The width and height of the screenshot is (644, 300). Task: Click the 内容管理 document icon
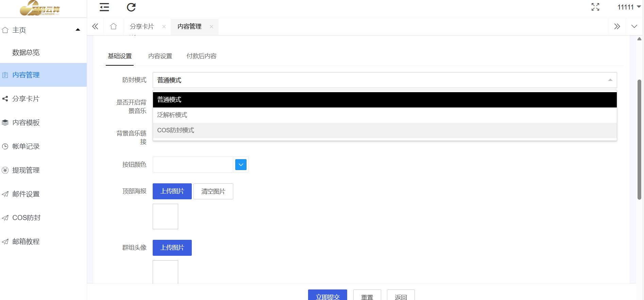pos(5,75)
